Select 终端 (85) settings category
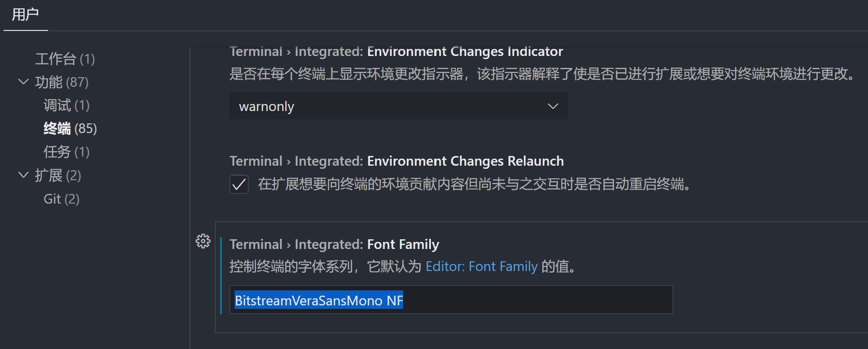 (x=70, y=129)
